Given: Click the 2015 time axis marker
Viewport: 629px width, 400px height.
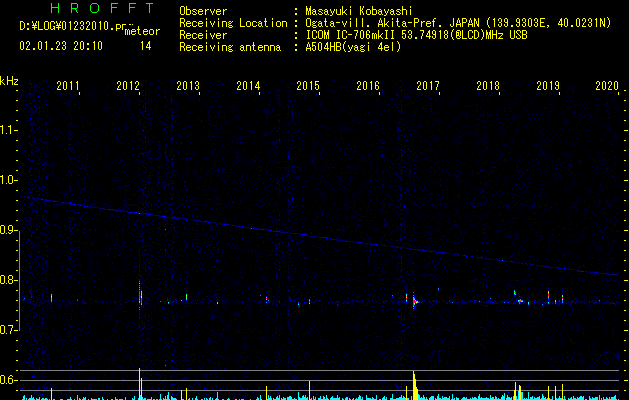Looking at the screenshot, I should click(308, 85).
